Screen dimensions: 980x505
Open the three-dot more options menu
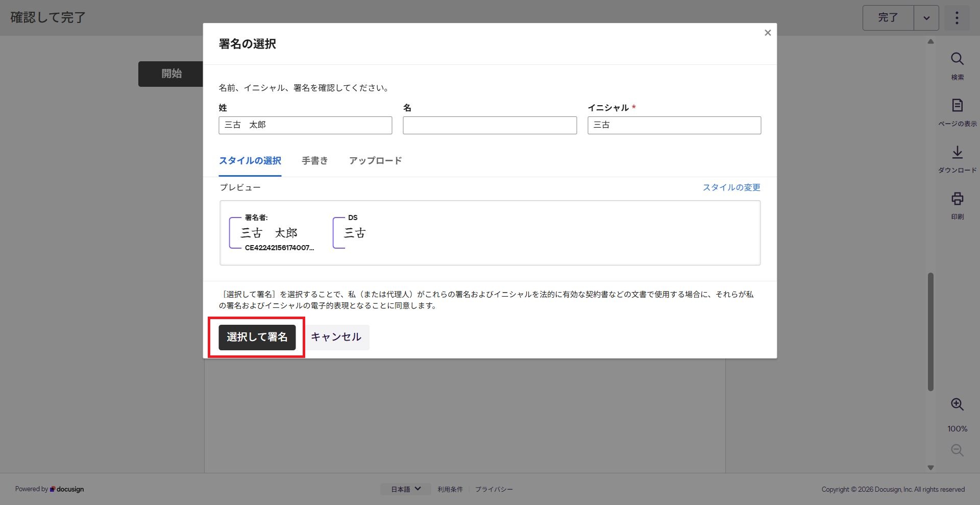coord(957,18)
